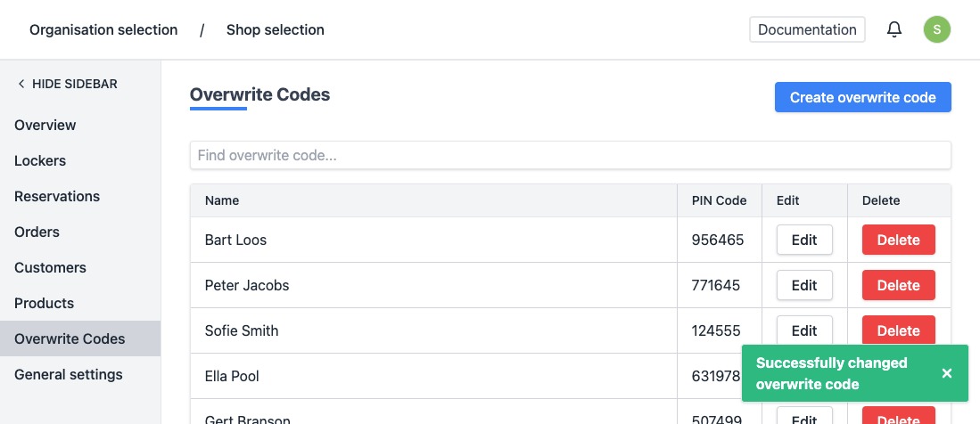The image size is (980, 424).
Task: Delete Peter Jacobs overwrite code
Action: pyautogui.click(x=898, y=285)
